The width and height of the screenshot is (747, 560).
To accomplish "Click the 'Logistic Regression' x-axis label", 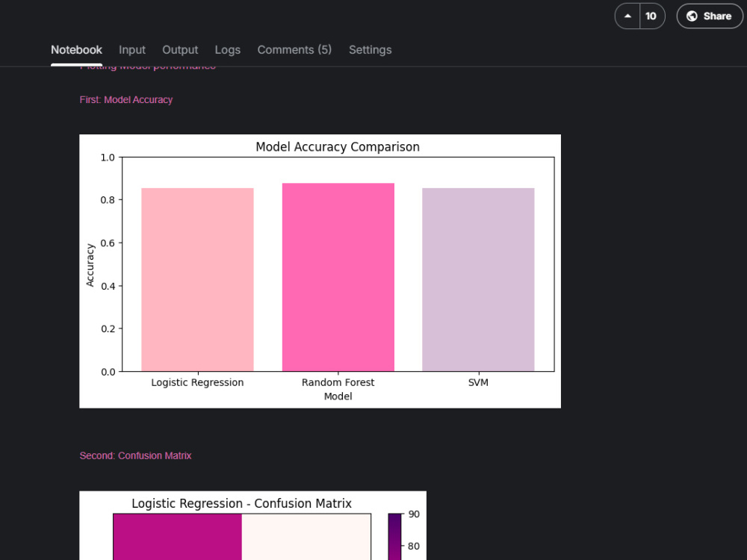I will point(197,382).
